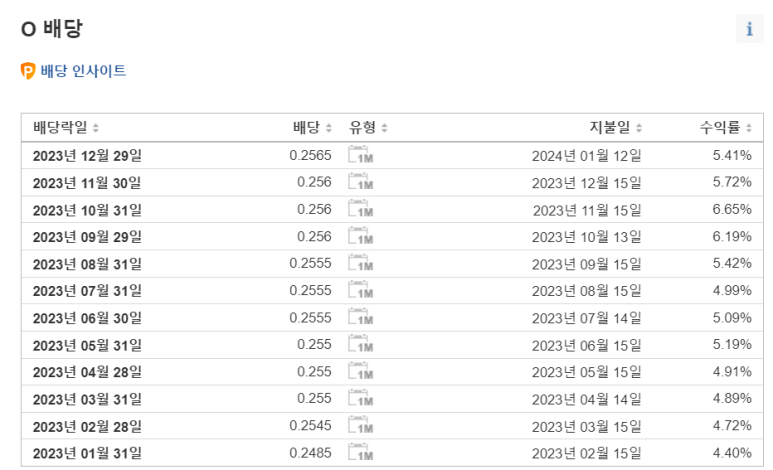Click the 1M icon in the 2023년 05월 31일 row

point(360,345)
